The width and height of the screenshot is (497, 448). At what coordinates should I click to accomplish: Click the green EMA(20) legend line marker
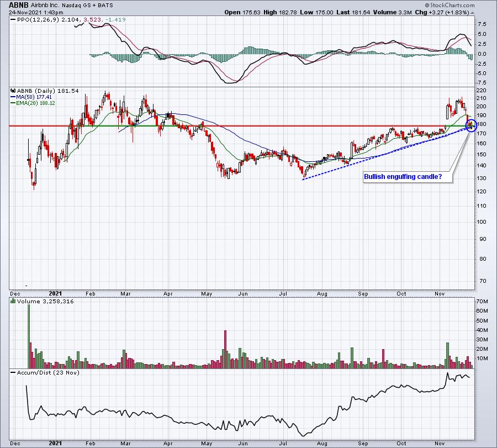(13, 103)
